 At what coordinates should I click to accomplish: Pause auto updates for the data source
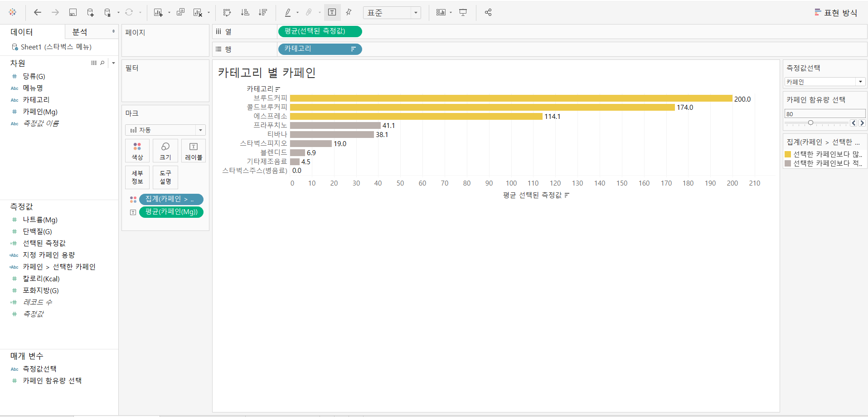107,12
